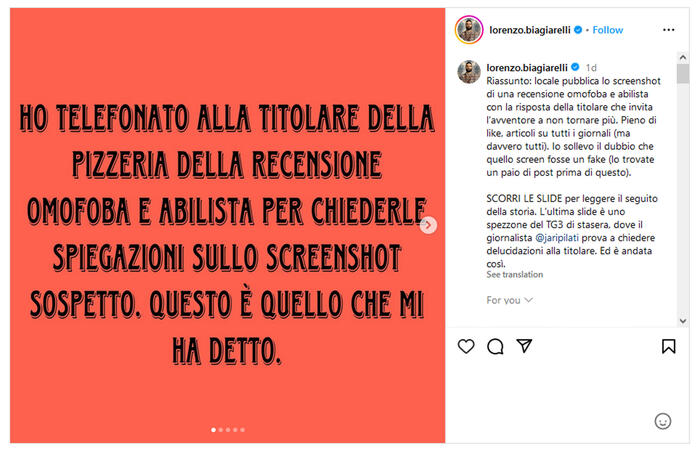Save post with the bookmark icon
Screen dimensions: 700x451
click(x=668, y=346)
